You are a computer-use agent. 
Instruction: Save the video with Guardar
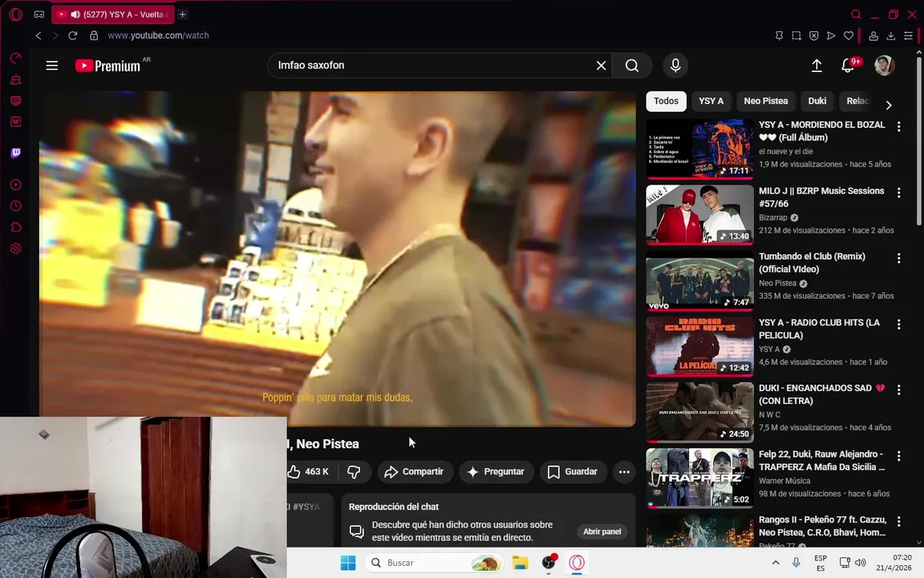(x=573, y=471)
